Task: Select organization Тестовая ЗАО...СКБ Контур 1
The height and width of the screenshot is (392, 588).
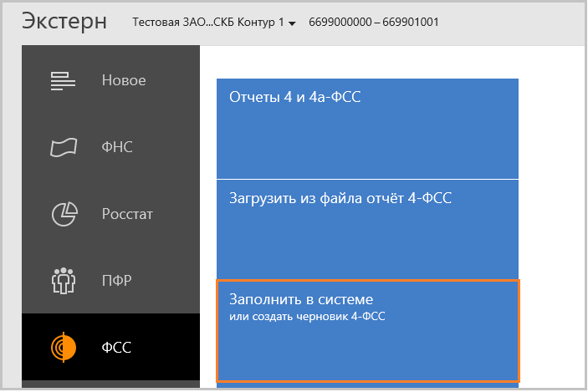Action: (x=208, y=23)
